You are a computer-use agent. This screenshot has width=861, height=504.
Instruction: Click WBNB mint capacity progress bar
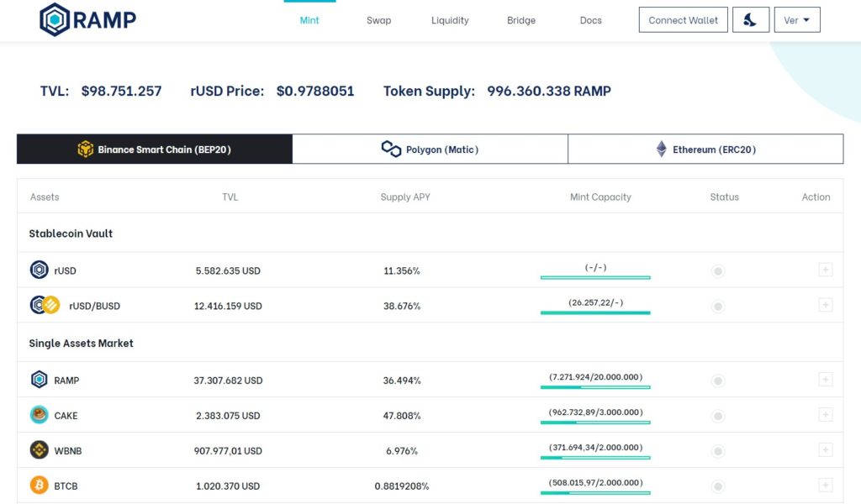pos(595,458)
